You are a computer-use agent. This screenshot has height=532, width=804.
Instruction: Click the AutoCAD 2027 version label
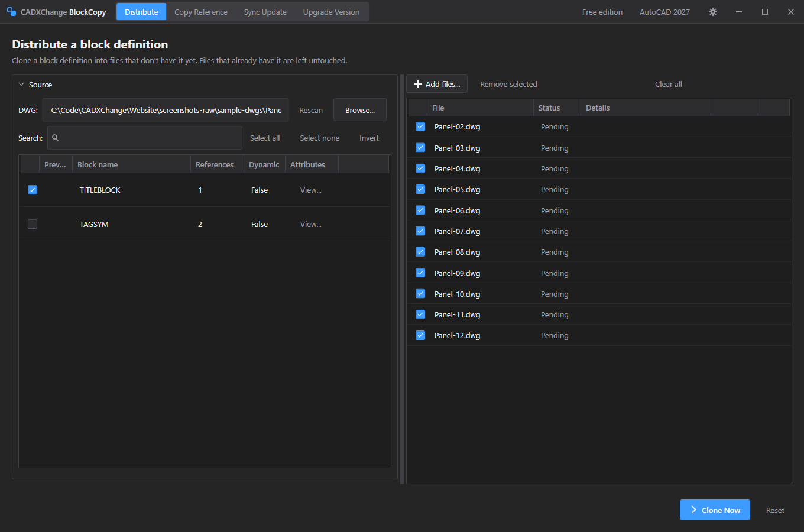(x=664, y=12)
